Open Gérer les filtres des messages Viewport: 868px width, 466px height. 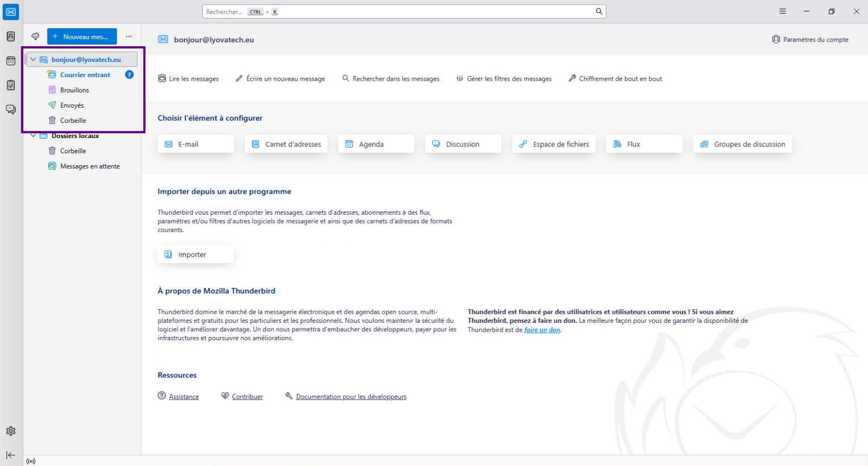click(504, 79)
